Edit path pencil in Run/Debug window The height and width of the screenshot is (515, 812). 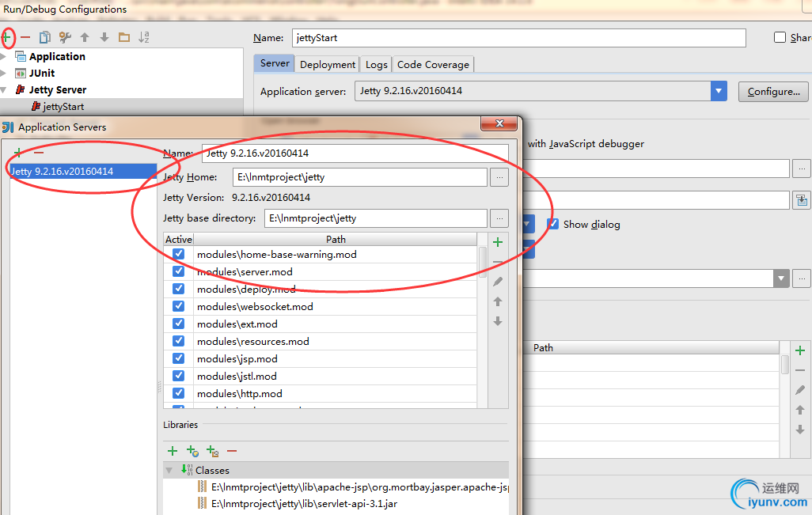pos(800,390)
